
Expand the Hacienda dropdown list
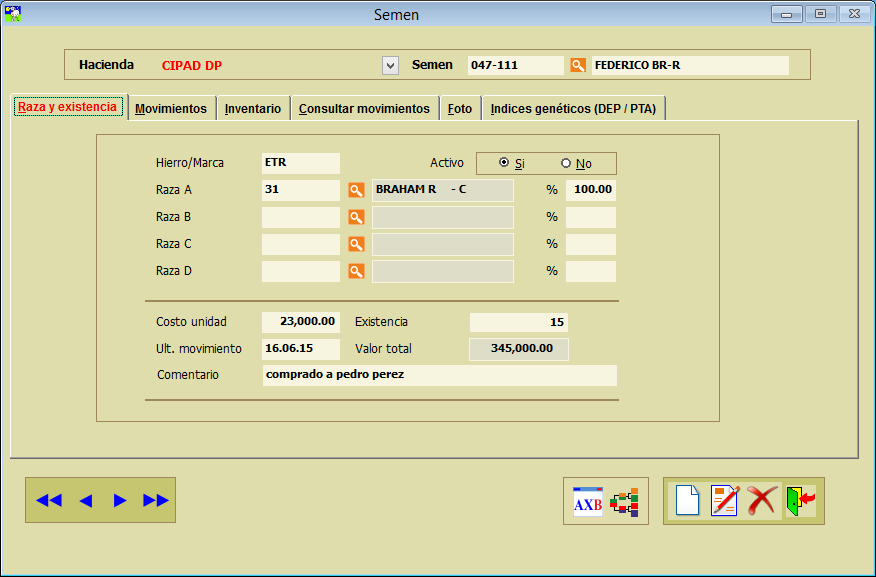[390, 65]
